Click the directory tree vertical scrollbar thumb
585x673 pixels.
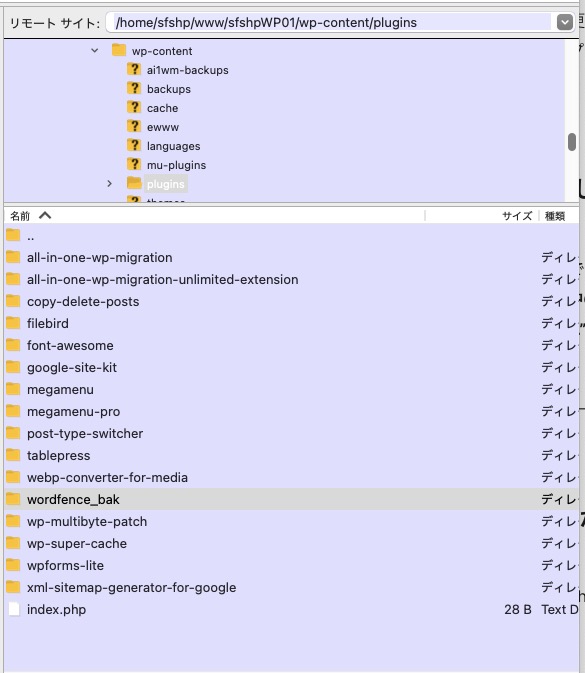[x=572, y=142]
